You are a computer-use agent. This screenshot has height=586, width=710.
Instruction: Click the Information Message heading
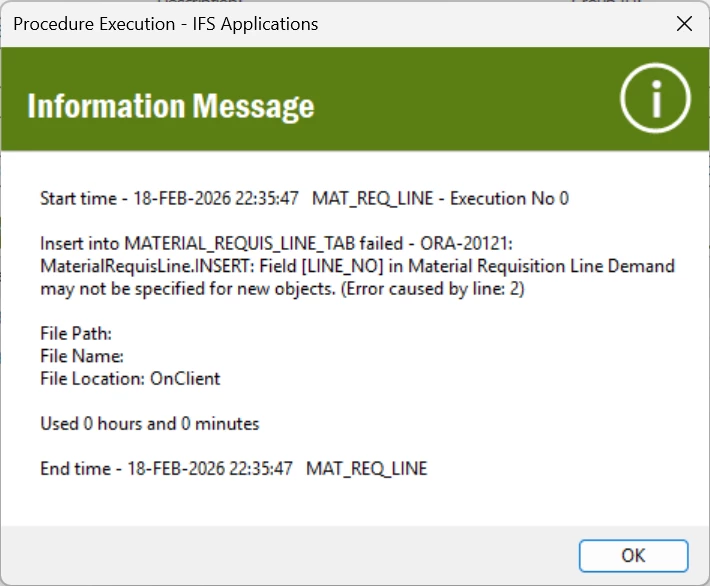click(x=171, y=106)
